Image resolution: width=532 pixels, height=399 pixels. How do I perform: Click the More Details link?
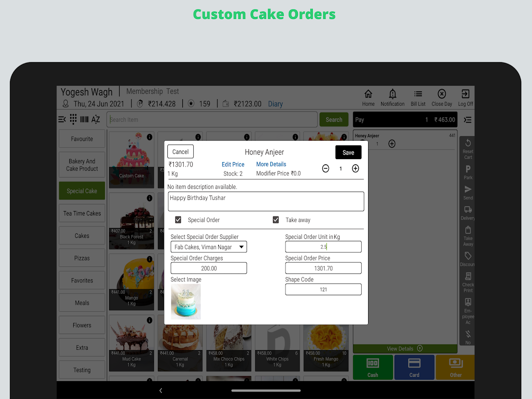pos(271,164)
